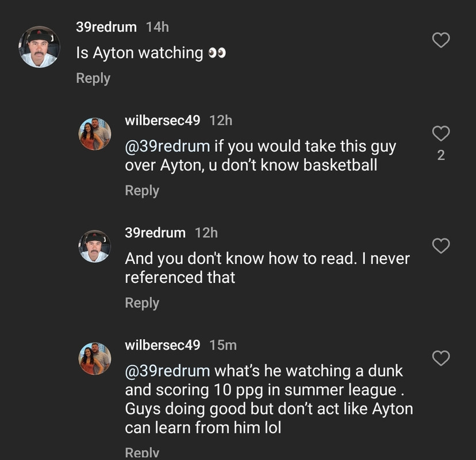This screenshot has width=476, height=460.
Task: Open 39redrum's profile picture on top comment
Action: tap(39, 47)
